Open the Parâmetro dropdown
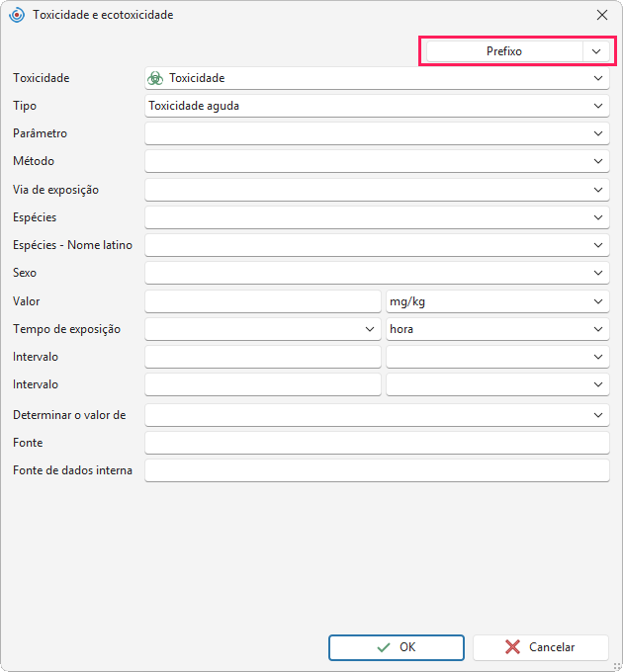The height and width of the screenshot is (672, 623). pyautogui.click(x=377, y=133)
